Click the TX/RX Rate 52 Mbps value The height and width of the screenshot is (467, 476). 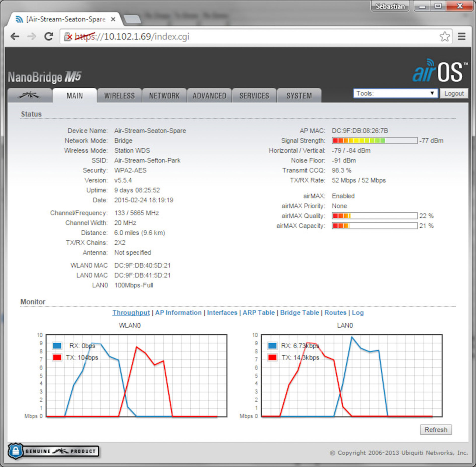pos(359,180)
